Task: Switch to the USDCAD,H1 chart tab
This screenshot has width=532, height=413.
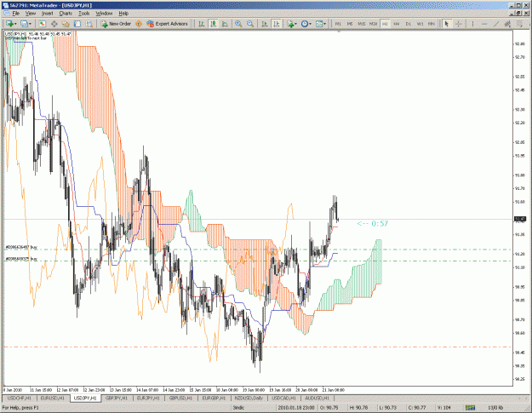Action: tap(284, 398)
